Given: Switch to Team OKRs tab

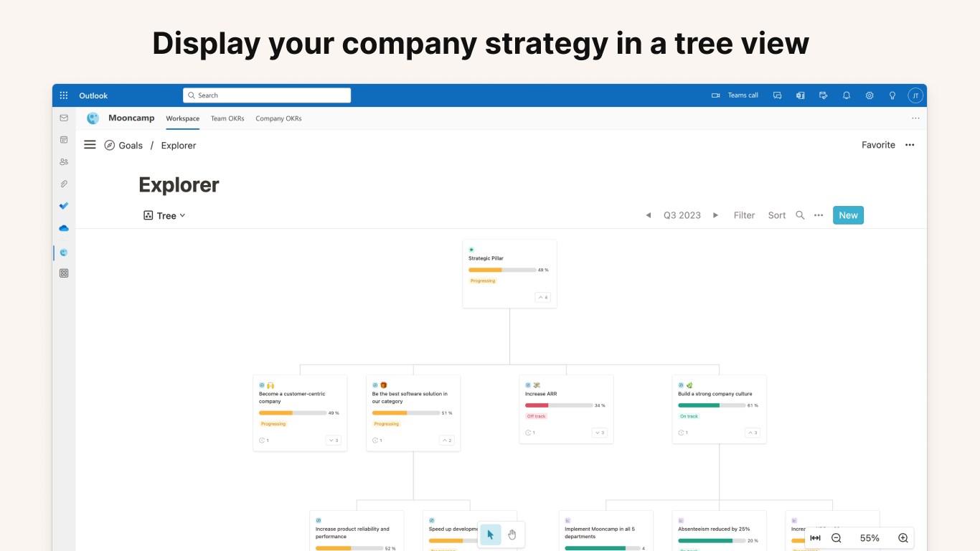Looking at the screenshot, I should tap(227, 118).
